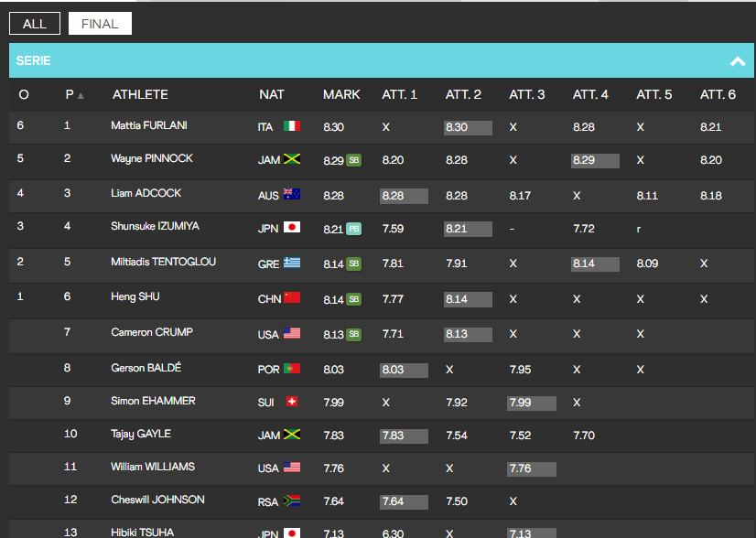This screenshot has height=538, width=756.
Task: Click USA flag in Cameron Crump row
Action: tap(292, 333)
